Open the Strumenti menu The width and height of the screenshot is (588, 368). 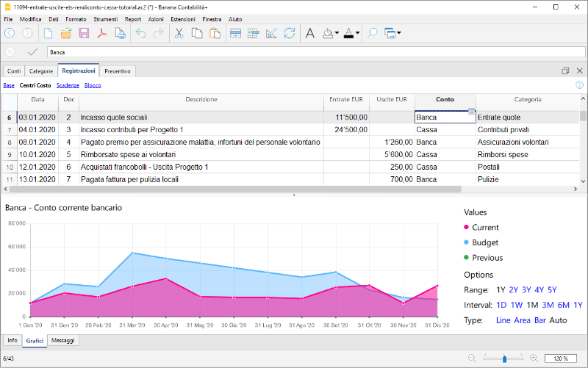pyautogui.click(x=105, y=18)
